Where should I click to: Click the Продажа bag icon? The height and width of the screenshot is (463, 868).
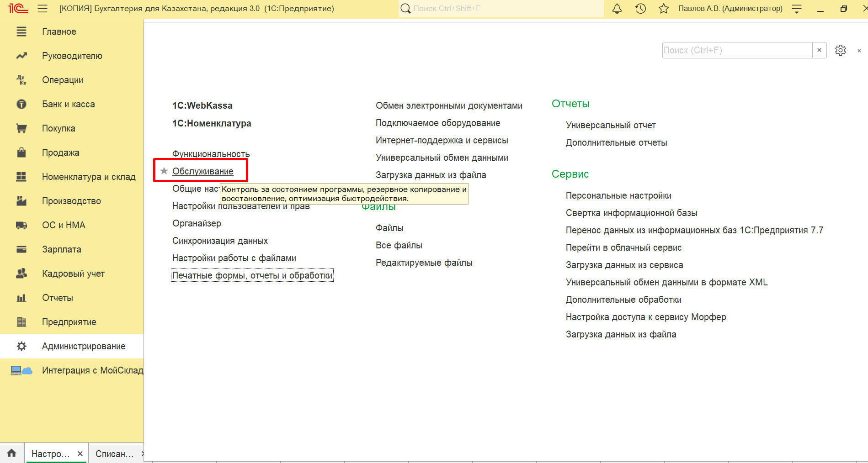pyautogui.click(x=21, y=153)
